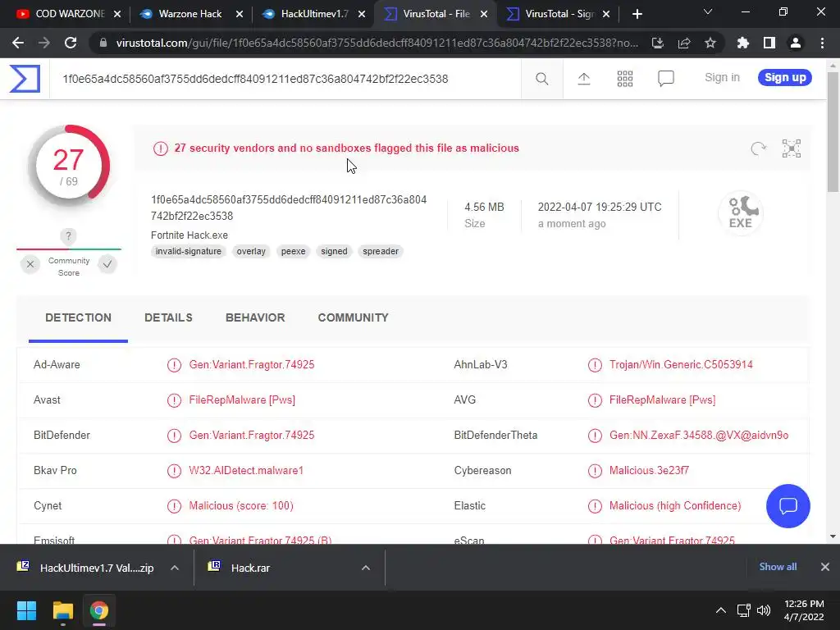Open the apps grid icon
This screenshot has width=840, height=630.
click(624, 79)
